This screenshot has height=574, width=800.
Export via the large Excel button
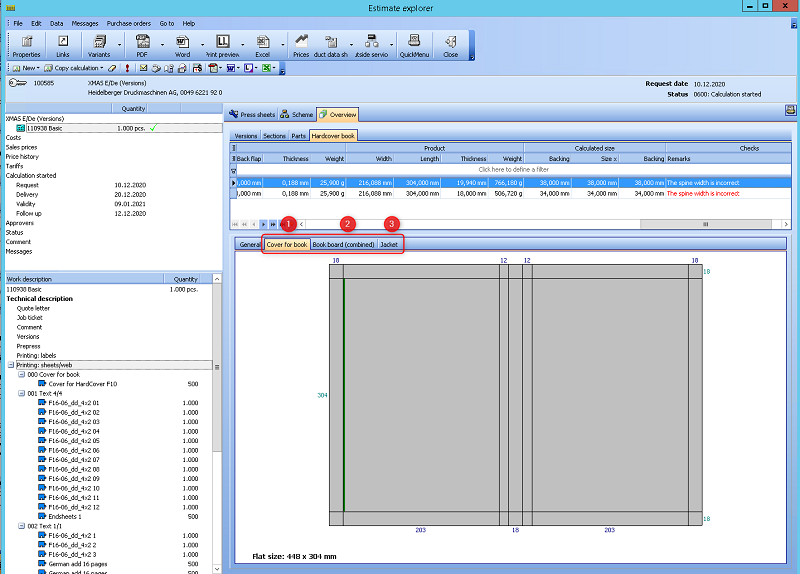tap(263, 46)
